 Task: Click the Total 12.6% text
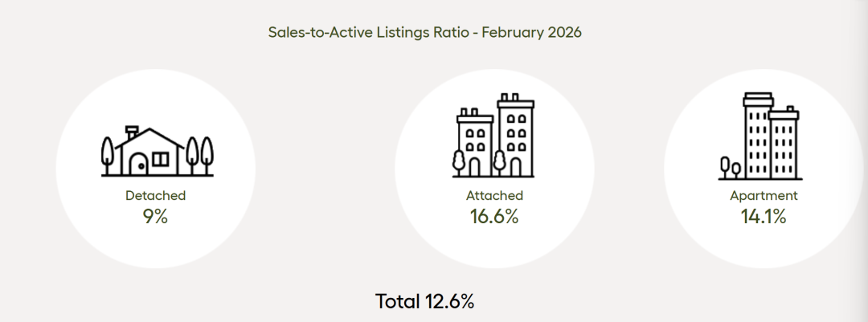tap(424, 301)
